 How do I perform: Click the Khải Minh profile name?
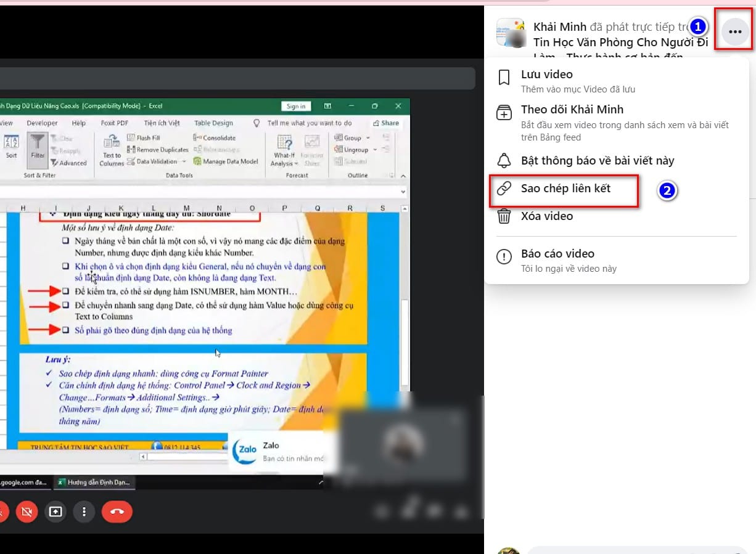(x=560, y=27)
